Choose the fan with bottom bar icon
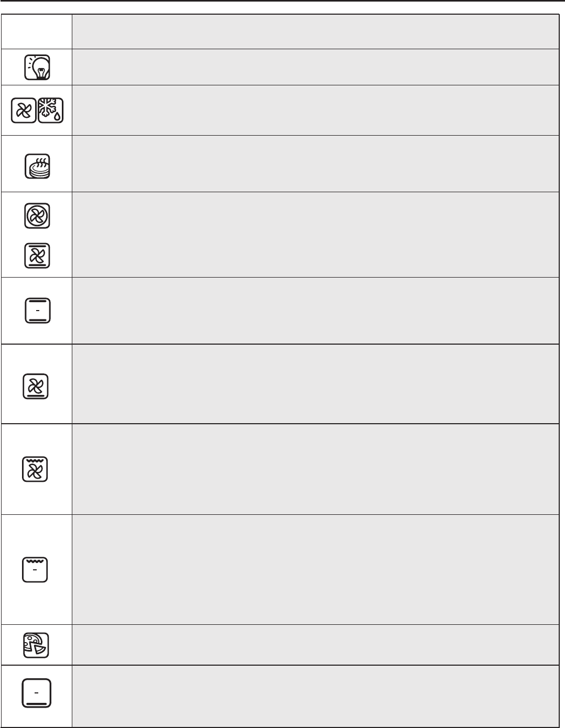The width and height of the screenshot is (565, 728). pos(36,387)
